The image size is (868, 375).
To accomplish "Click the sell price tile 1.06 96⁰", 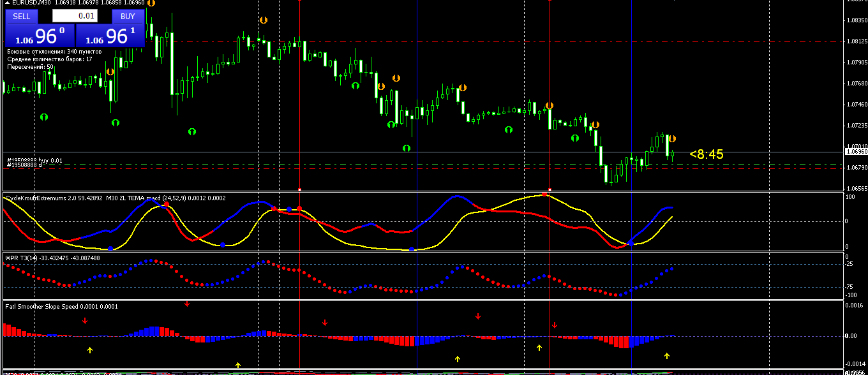I will [x=40, y=36].
